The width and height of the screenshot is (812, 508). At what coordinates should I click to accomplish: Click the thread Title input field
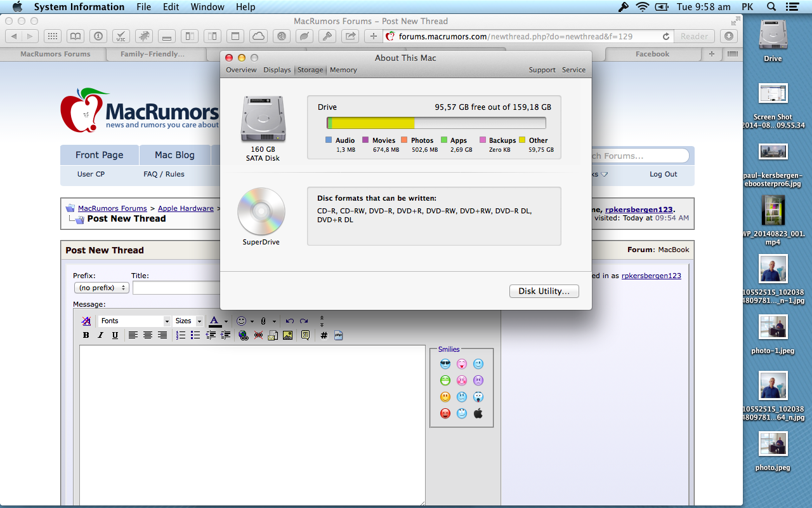[x=176, y=288]
